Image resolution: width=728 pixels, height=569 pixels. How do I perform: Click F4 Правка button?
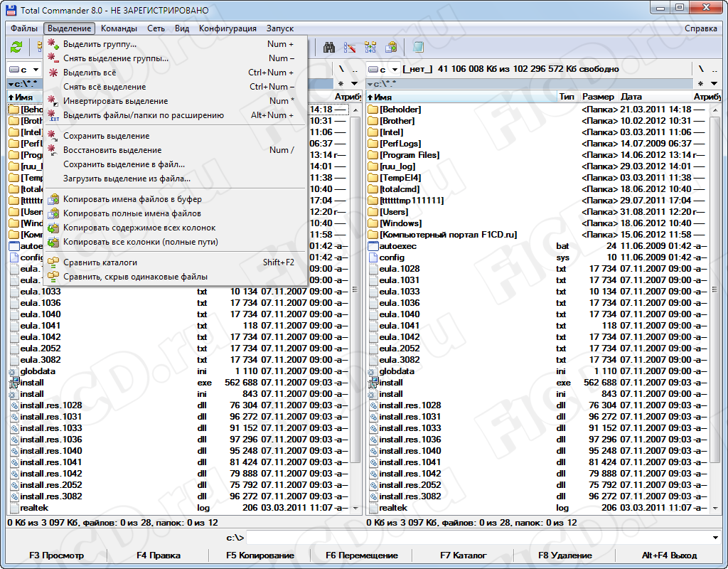pos(159,555)
